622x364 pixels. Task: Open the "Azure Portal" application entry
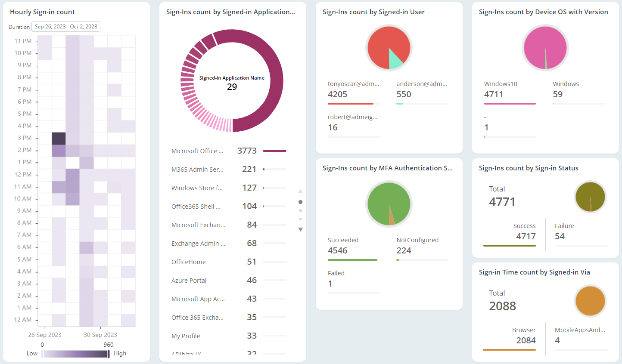[189, 280]
